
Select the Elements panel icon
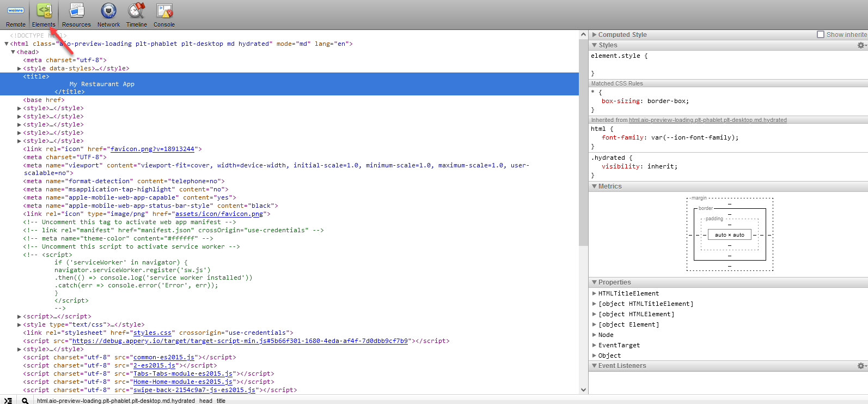coord(44,15)
